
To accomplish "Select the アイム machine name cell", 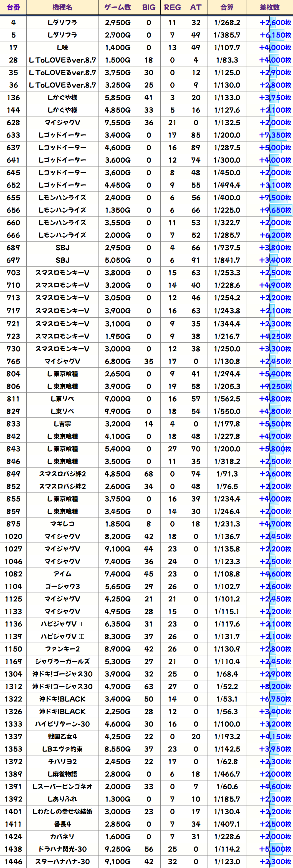I will (62, 574).
